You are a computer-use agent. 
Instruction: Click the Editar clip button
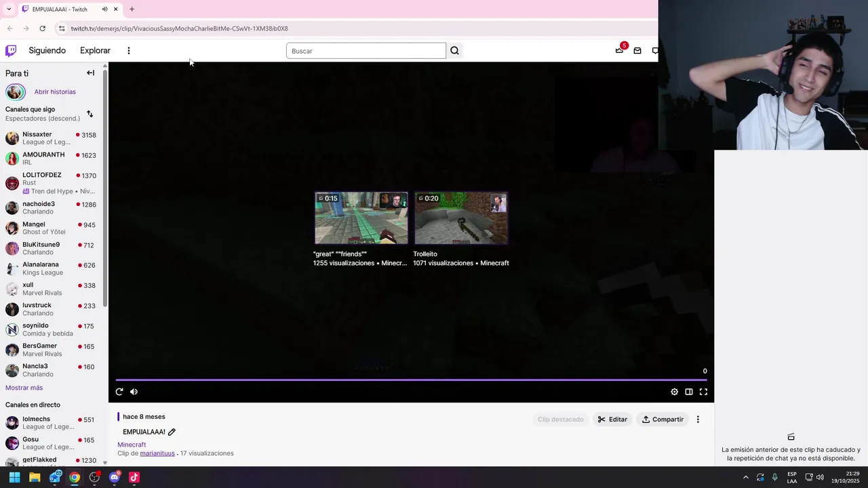[612, 420]
